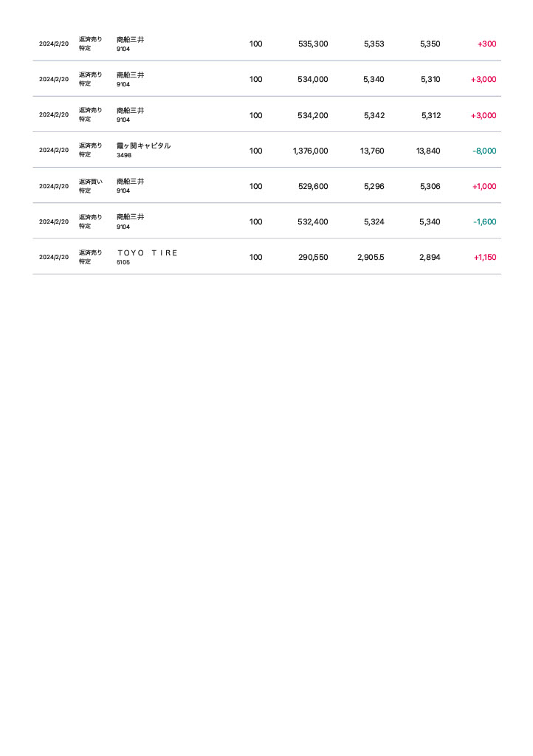Click the -8,000 loss value
The image size is (533, 756).
pyautogui.click(x=484, y=151)
